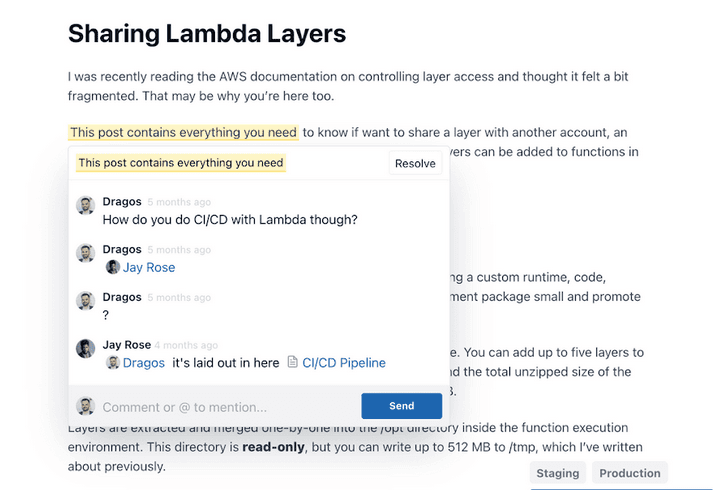The width and height of the screenshot is (713, 490).
Task: Click the "4 months ago" timestamp
Action: 186,345
